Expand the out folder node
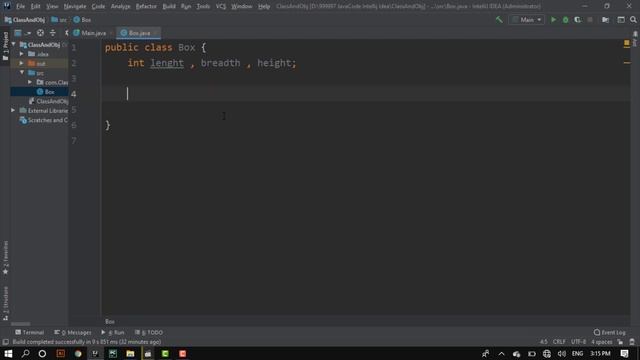The height and width of the screenshot is (360, 640). click(22, 63)
